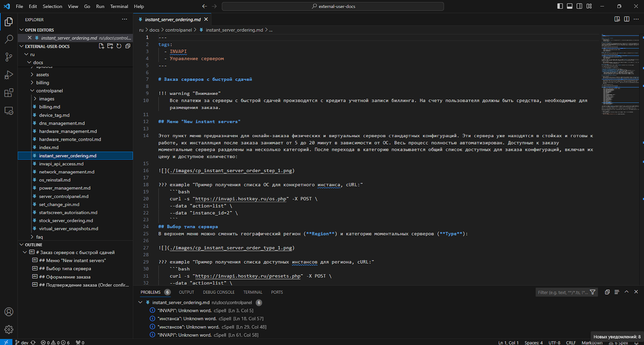Click the editor minimap
644x345 pixels.
(x=620, y=74)
